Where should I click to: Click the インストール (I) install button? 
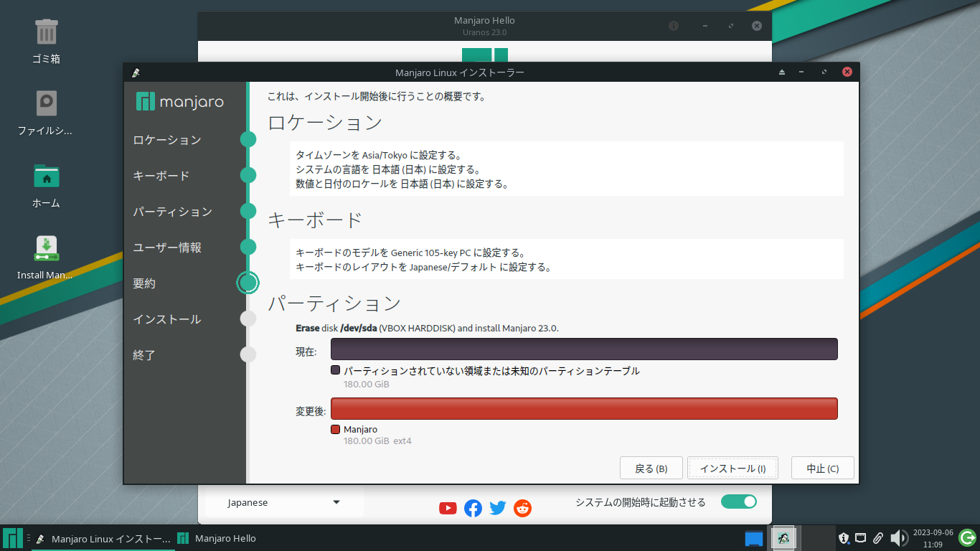click(x=732, y=468)
